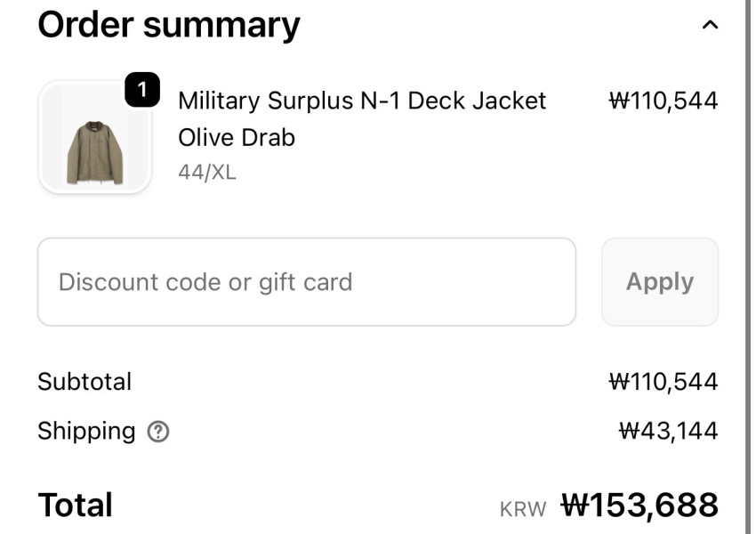Click the total amount ₩153,688
The image size is (756, 534).
(x=639, y=506)
